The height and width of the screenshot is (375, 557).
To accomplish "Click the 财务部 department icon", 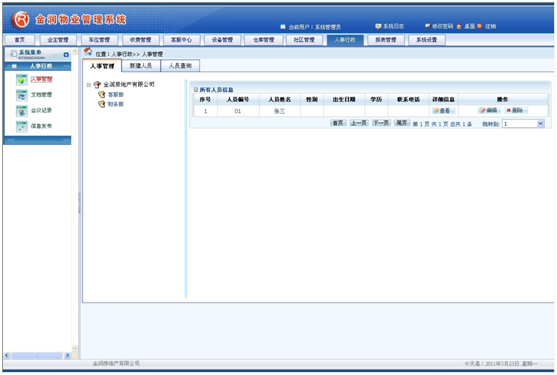I will tap(102, 104).
